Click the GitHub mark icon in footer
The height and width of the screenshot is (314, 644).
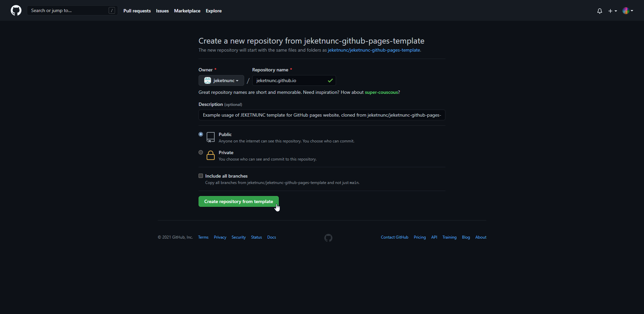tap(328, 238)
